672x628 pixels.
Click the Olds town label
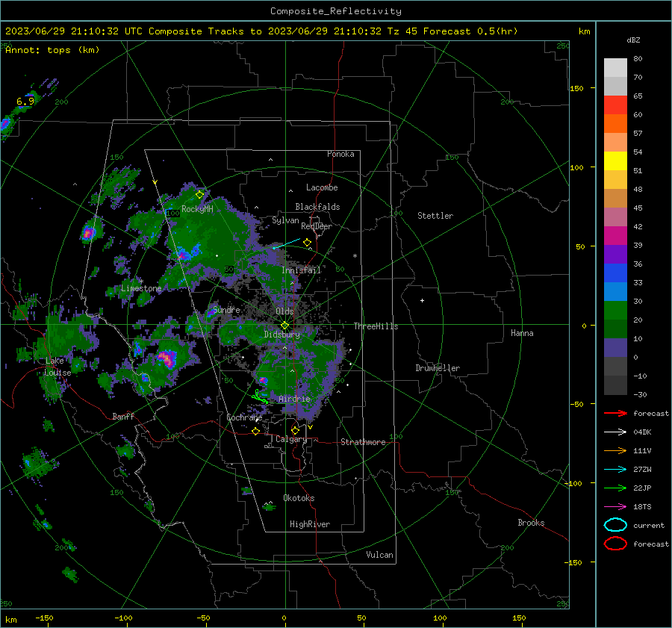[284, 311]
